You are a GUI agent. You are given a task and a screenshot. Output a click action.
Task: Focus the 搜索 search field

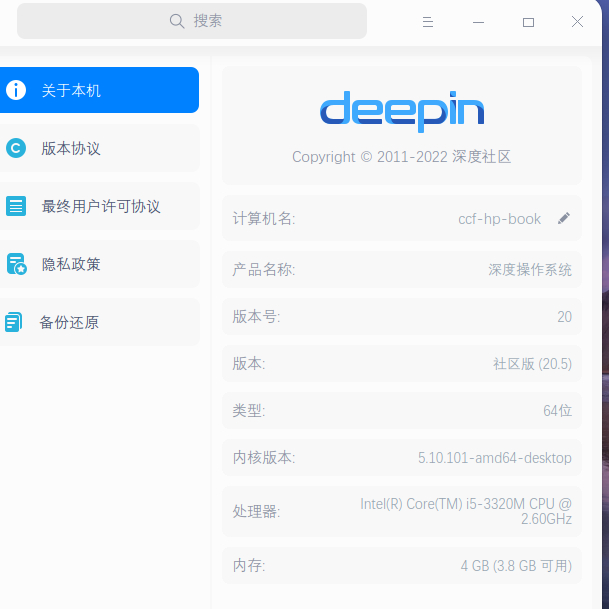(x=192, y=21)
